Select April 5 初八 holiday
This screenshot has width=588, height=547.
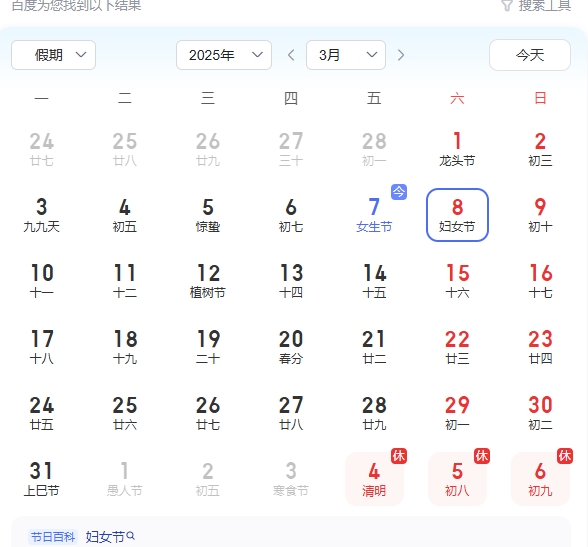coord(457,479)
